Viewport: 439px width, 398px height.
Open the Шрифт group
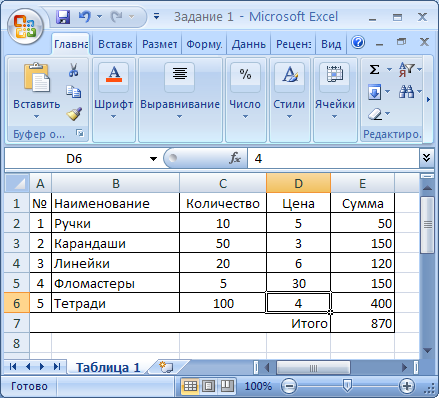(x=114, y=100)
